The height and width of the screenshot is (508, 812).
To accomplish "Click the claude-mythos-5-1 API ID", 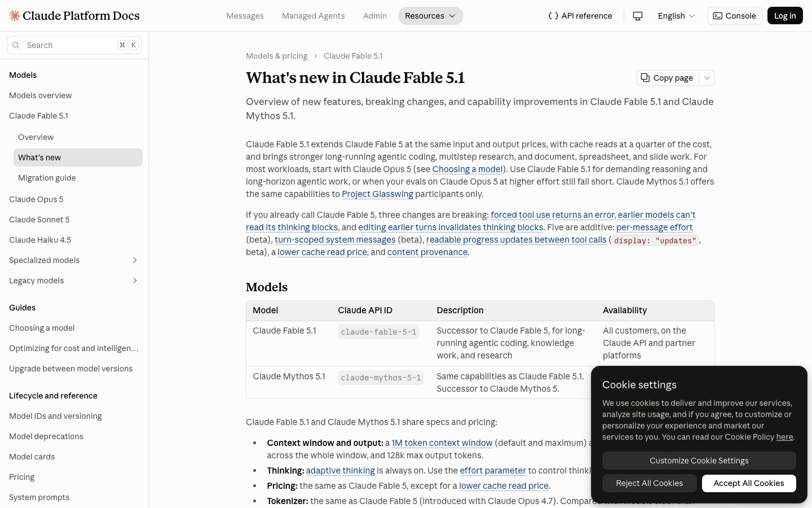I will pyautogui.click(x=381, y=378).
